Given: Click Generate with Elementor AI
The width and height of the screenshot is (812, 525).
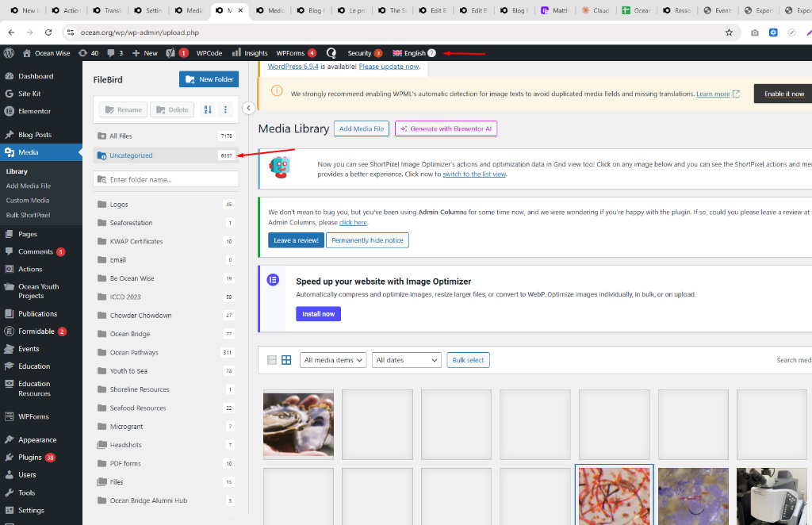Looking at the screenshot, I should [x=446, y=129].
